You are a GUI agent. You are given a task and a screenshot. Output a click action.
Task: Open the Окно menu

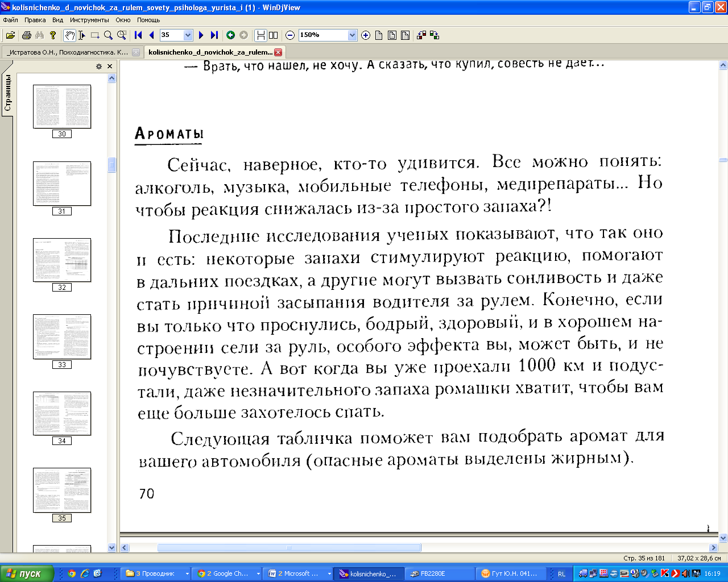coord(123,20)
